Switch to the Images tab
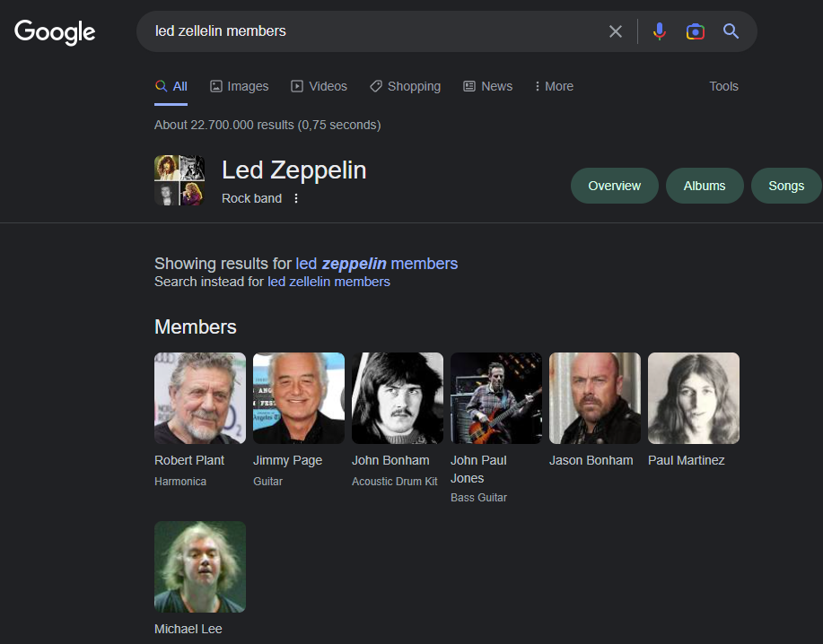Screen dimensions: 823x644 tap(239, 86)
